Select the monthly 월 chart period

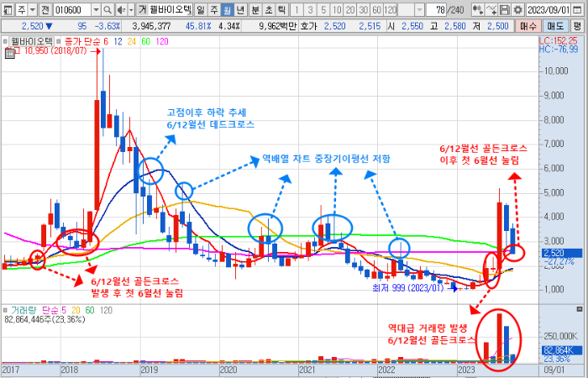coord(228,10)
